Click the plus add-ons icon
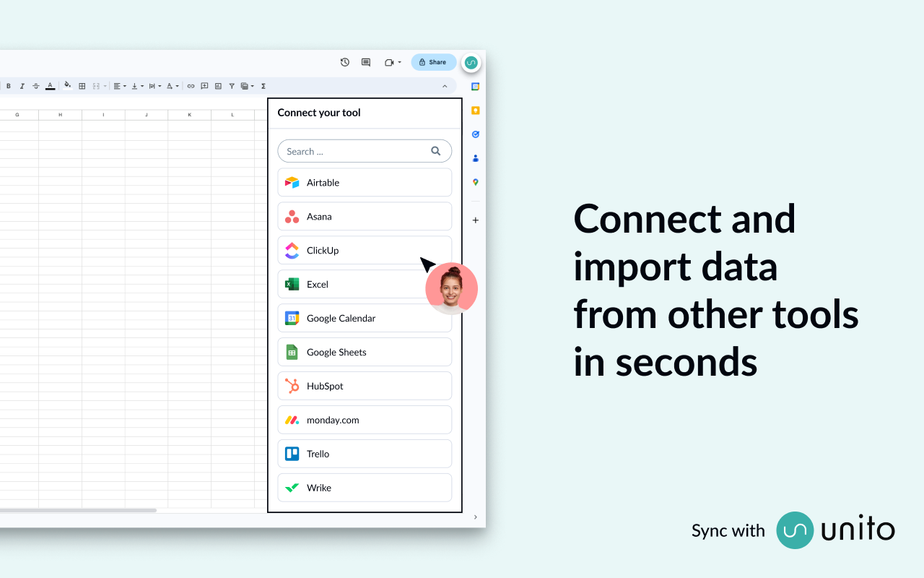The height and width of the screenshot is (578, 924). (x=475, y=220)
